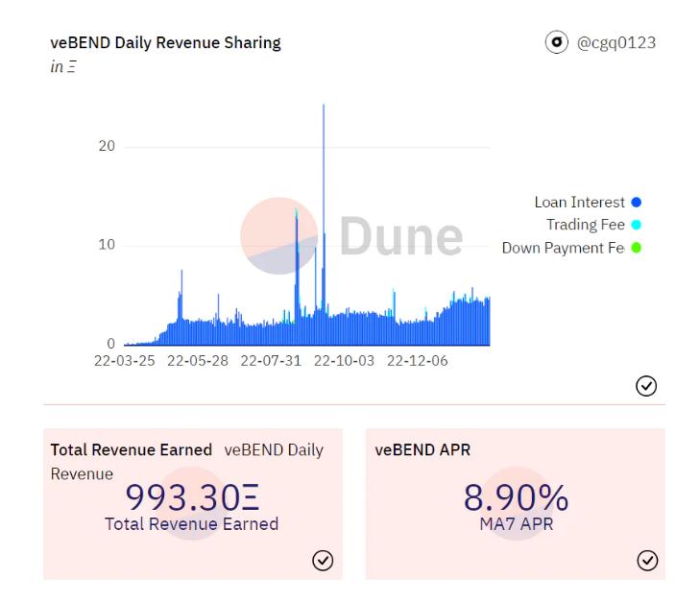Click the green Down Payment Fee legend dot
The image size is (700, 603).
pyautogui.click(x=636, y=248)
